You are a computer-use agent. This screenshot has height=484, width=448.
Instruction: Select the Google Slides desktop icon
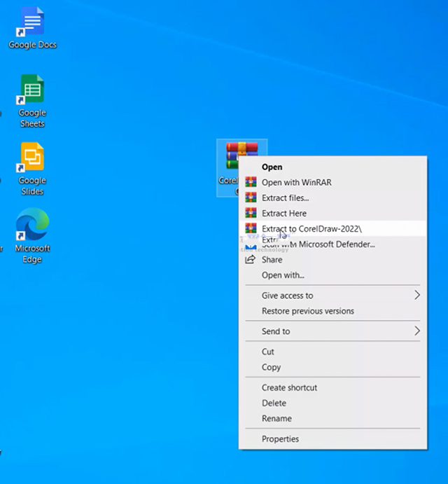point(32,159)
